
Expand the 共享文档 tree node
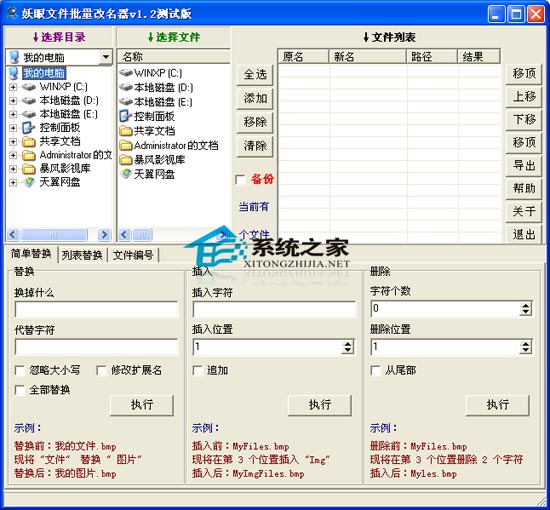[x=13, y=142]
